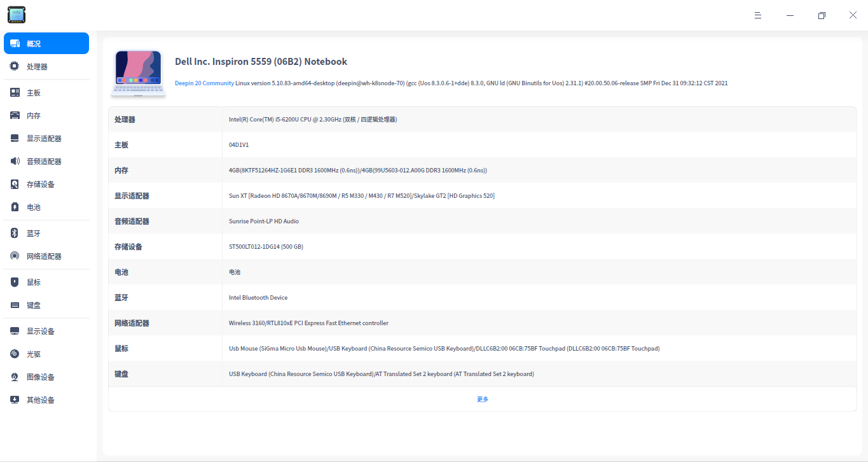Select 网络适配器 in the sidebar
This screenshot has height=462, width=868.
[46, 256]
